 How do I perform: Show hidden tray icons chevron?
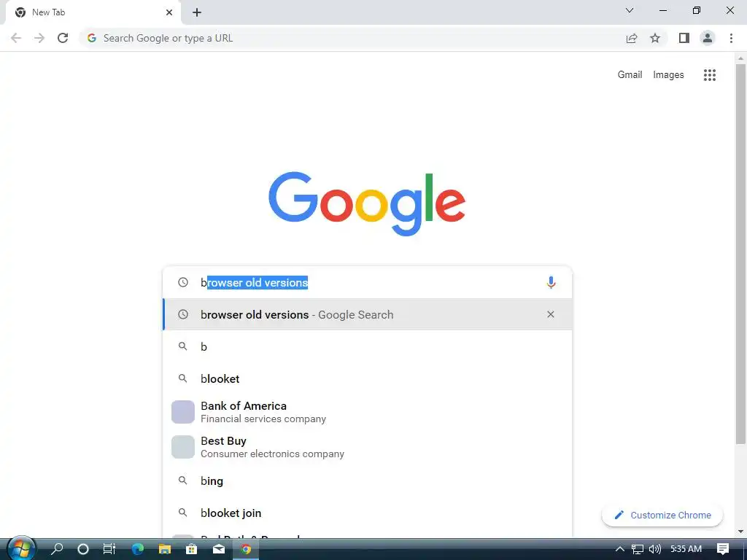[620, 549]
